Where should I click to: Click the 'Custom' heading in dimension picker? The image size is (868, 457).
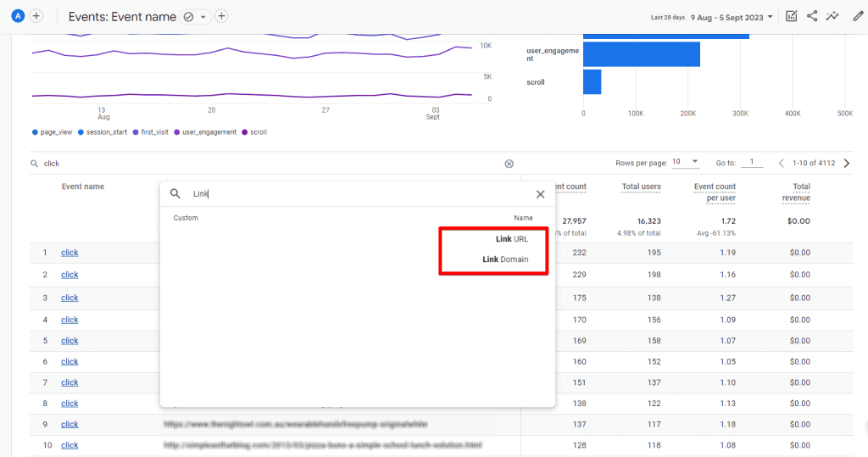[186, 218]
